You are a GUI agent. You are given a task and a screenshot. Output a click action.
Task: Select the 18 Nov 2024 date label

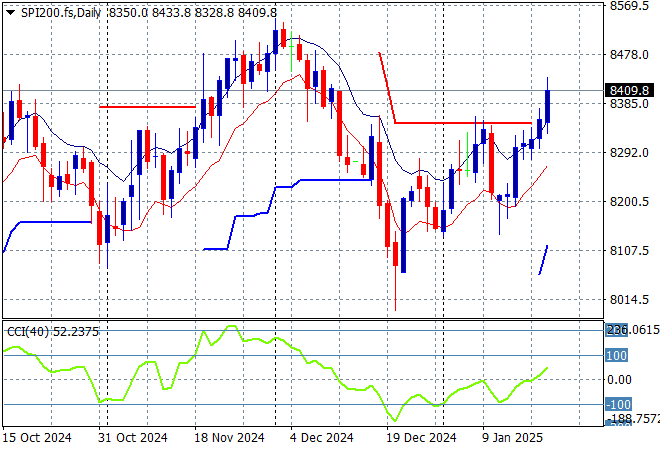[229, 438]
